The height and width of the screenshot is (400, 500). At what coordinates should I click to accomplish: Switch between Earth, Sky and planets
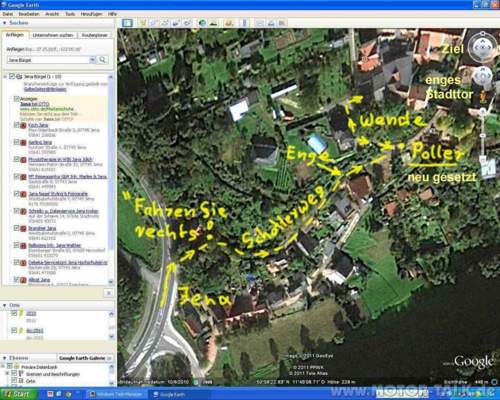229,23
